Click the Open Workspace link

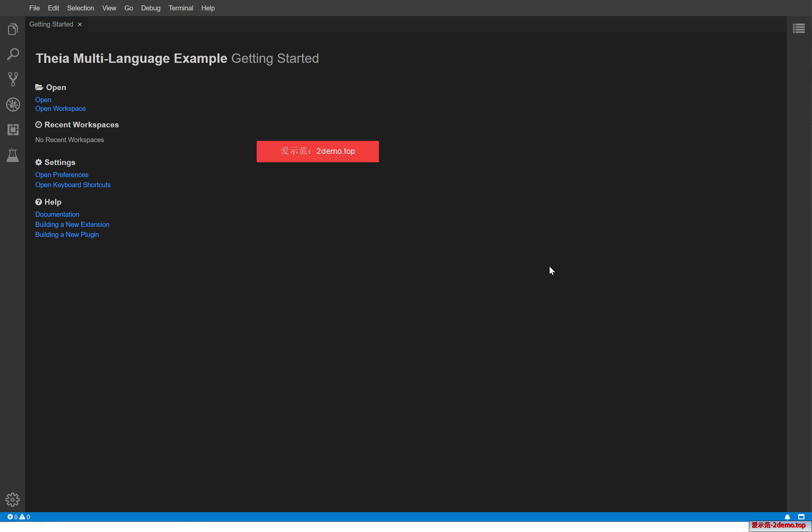[x=60, y=109]
